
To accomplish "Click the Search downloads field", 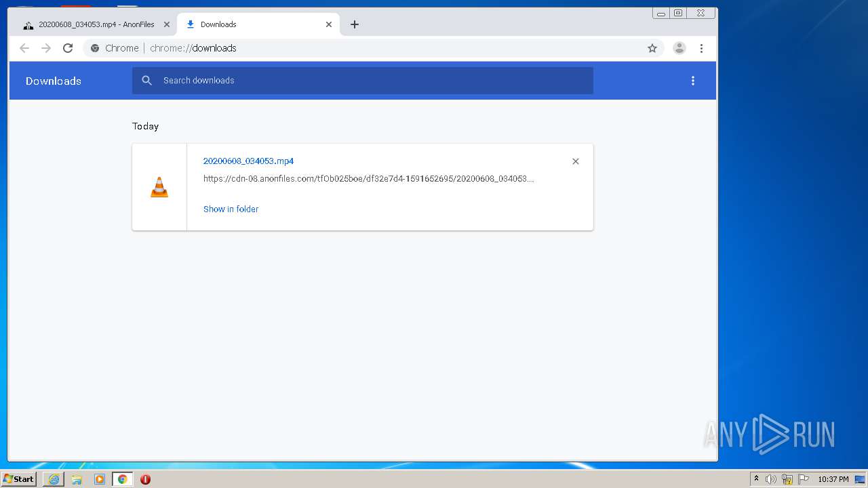I will point(363,81).
